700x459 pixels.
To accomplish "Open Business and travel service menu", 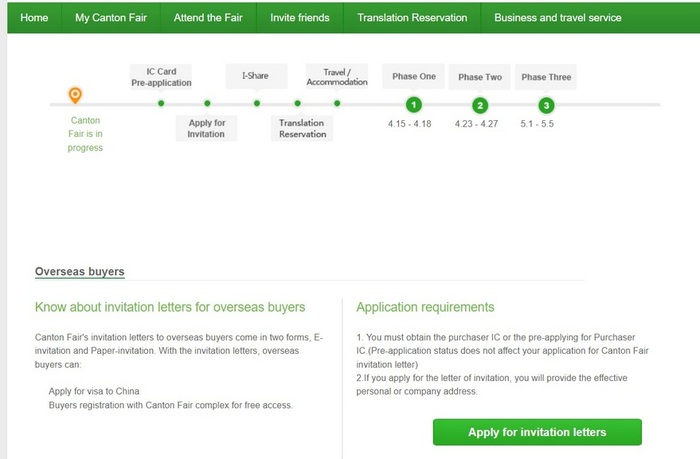I will click(x=557, y=17).
